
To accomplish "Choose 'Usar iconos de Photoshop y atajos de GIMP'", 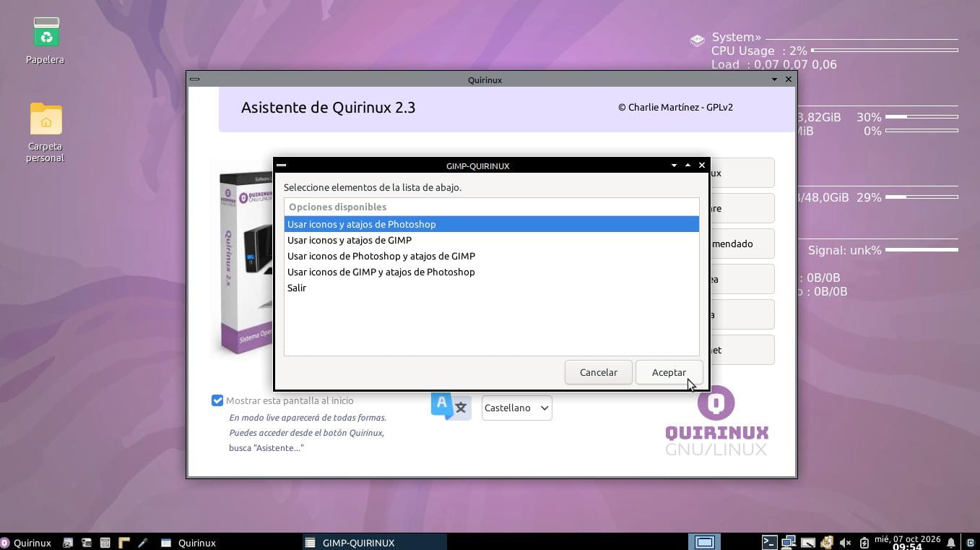I will (x=491, y=256).
